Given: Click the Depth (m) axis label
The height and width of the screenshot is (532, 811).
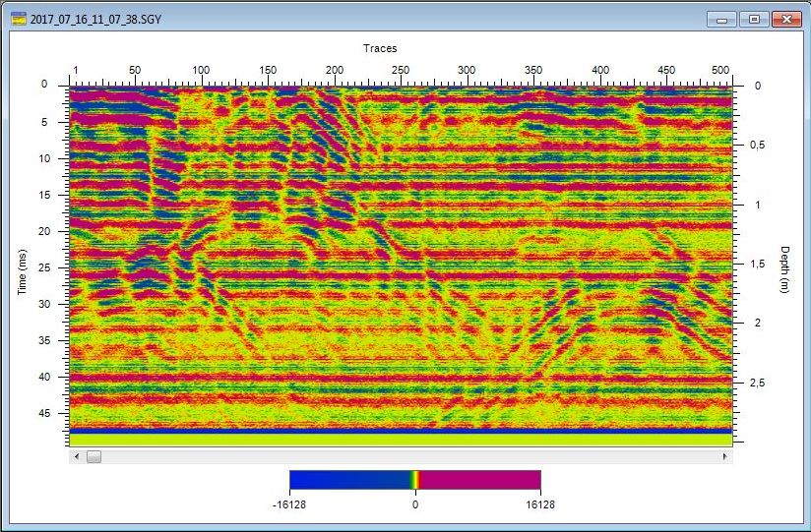Looking at the screenshot, I should click(784, 268).
